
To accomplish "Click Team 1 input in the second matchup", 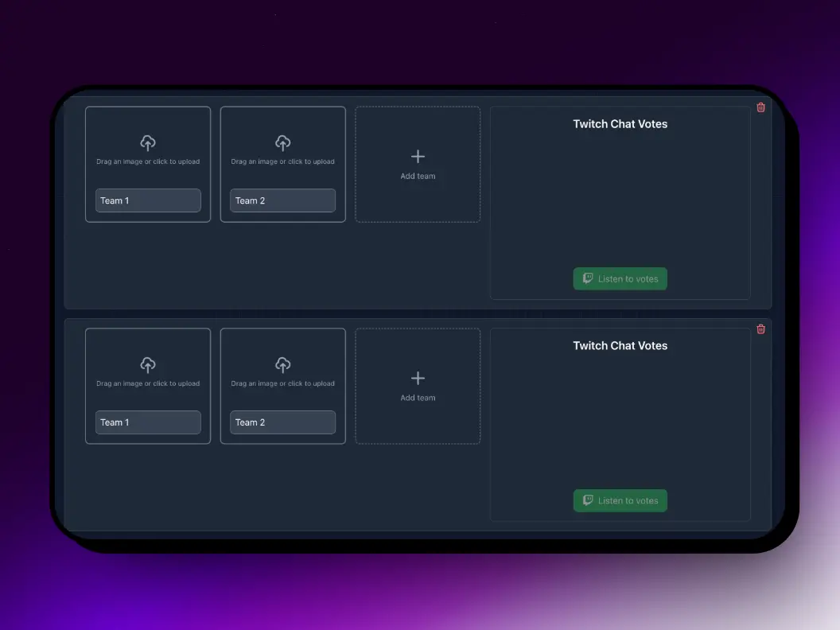I will 148,422.
